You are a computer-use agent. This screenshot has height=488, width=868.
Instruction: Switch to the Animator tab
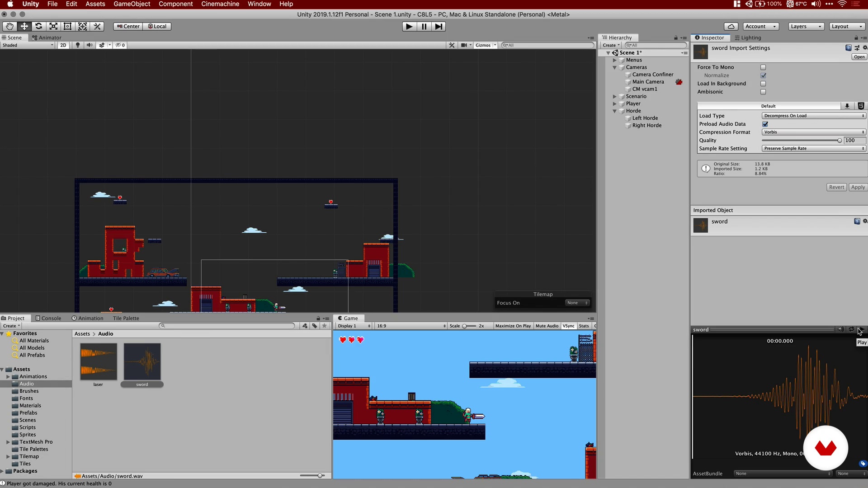tap(46, 38)
